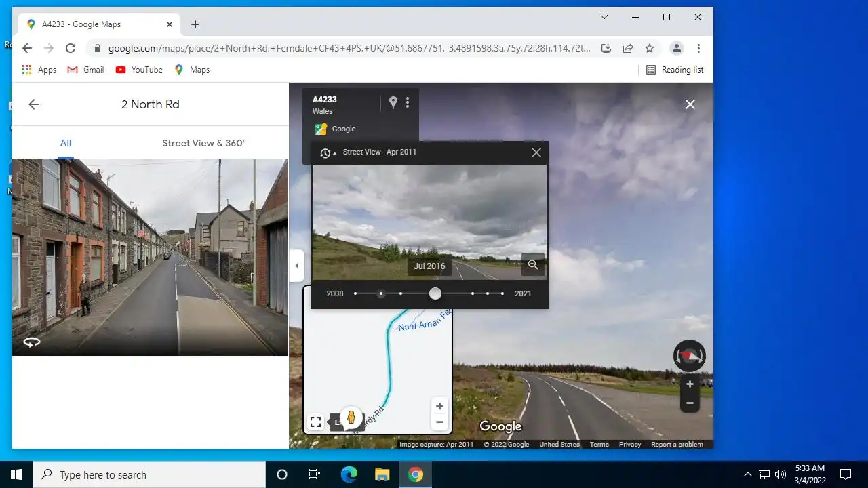This screenshot has width=868, height=488.
Task: Share this page icon in address bar
Action: [x=628, y=48]
